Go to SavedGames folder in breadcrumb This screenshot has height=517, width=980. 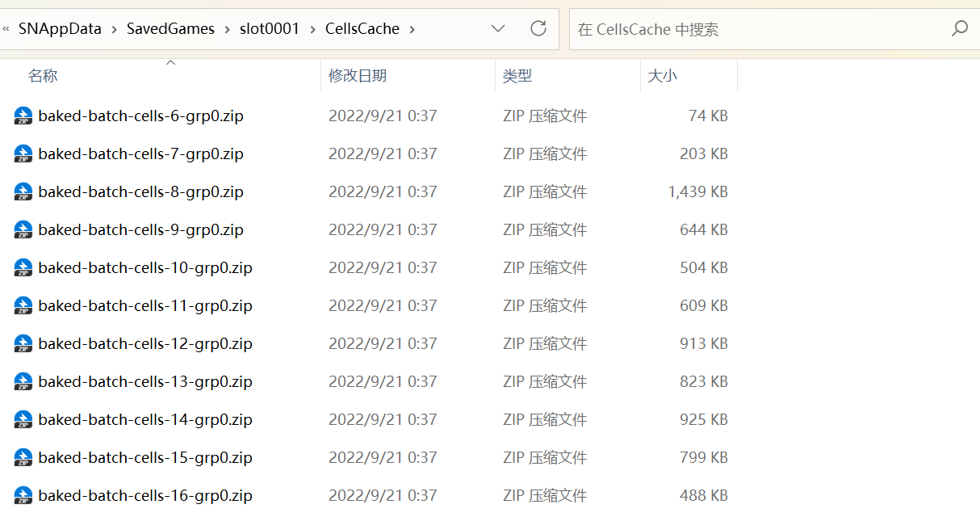(170, 29)
